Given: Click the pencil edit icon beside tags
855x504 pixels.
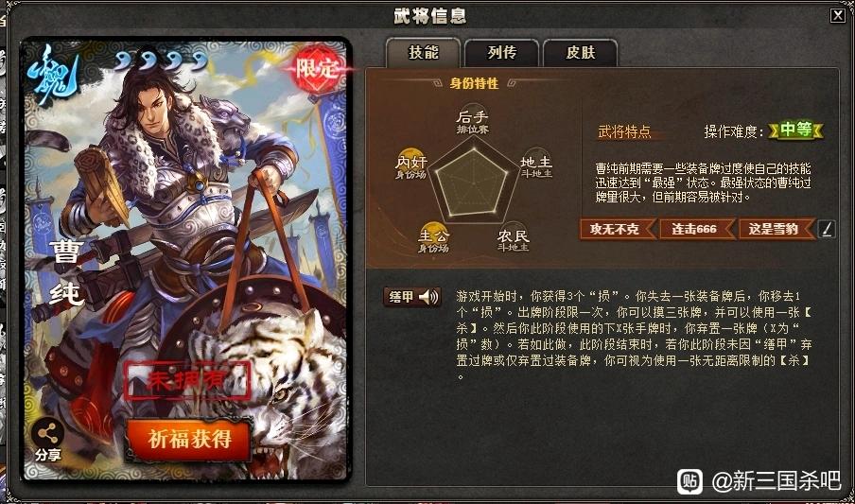Looking at the screenshot, I should point(826,230).
